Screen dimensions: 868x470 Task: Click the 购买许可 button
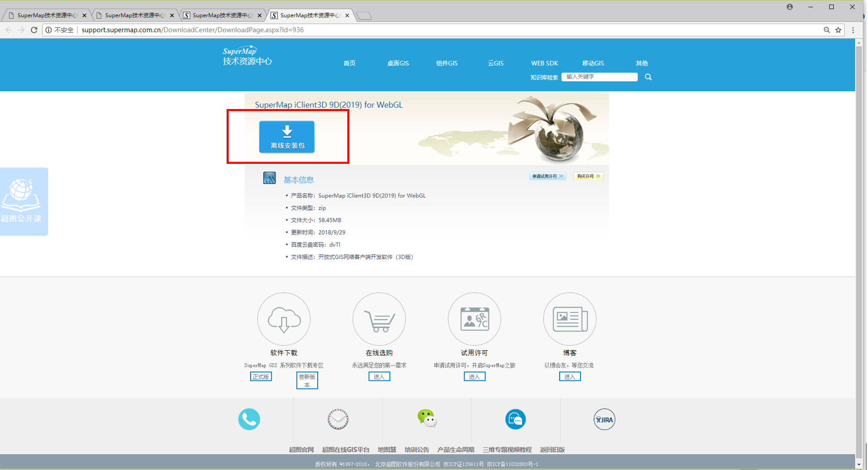[588, 176]
